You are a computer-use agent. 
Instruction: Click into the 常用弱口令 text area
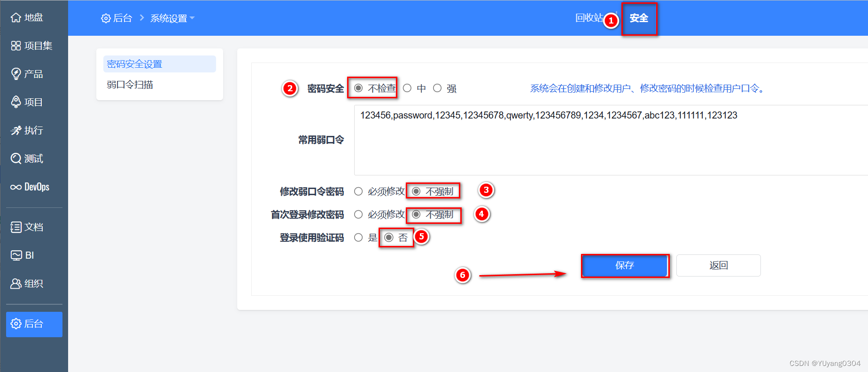coord(611,140)
